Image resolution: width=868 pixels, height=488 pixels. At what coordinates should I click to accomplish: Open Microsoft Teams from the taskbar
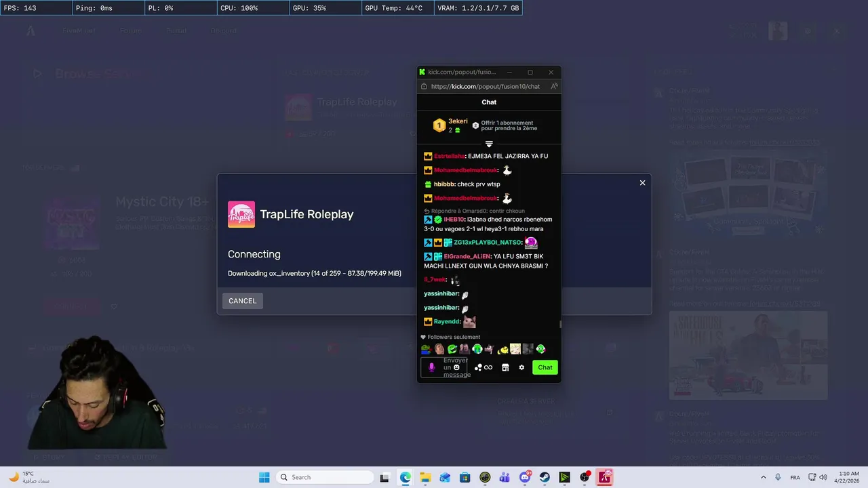tap(505, 477)
